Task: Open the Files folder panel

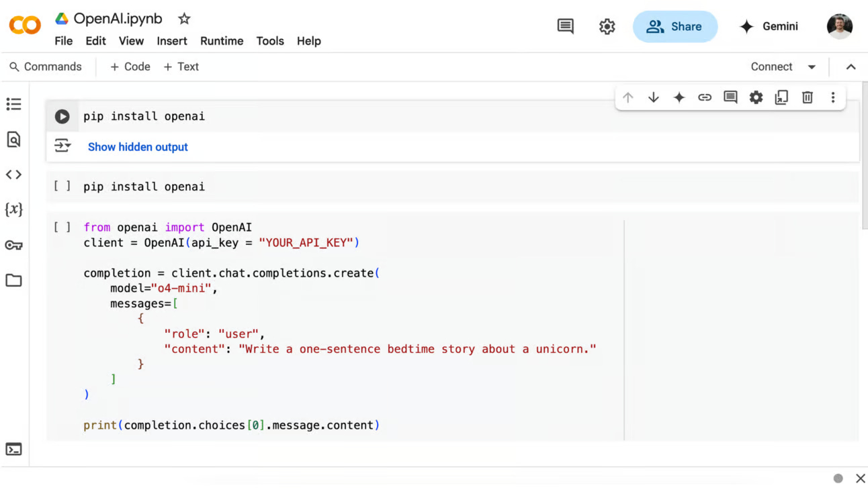Action: [13, 280]
